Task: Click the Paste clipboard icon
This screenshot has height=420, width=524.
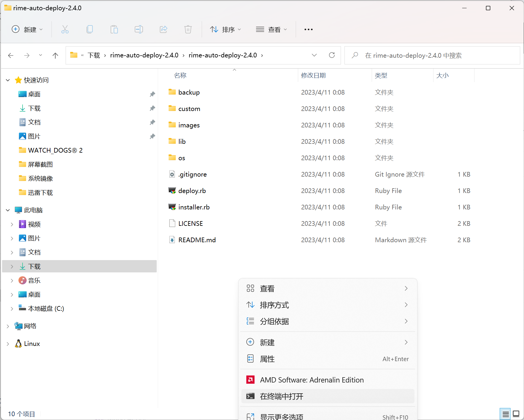Action: [x=114, y=29]
